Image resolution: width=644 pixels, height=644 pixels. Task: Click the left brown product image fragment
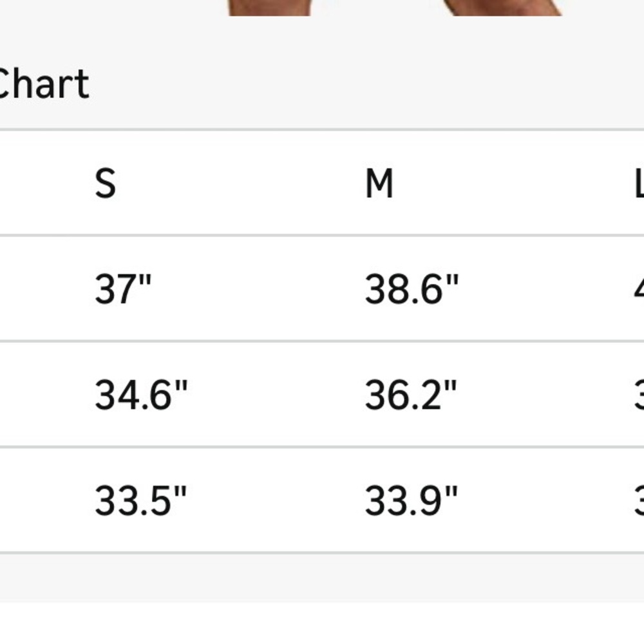click(x=269, y=8)
